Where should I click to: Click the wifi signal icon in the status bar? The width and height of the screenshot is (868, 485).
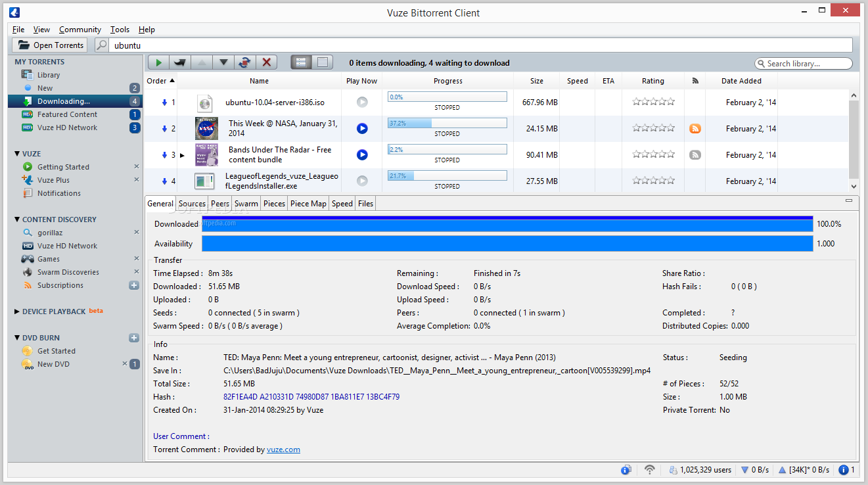649,470
